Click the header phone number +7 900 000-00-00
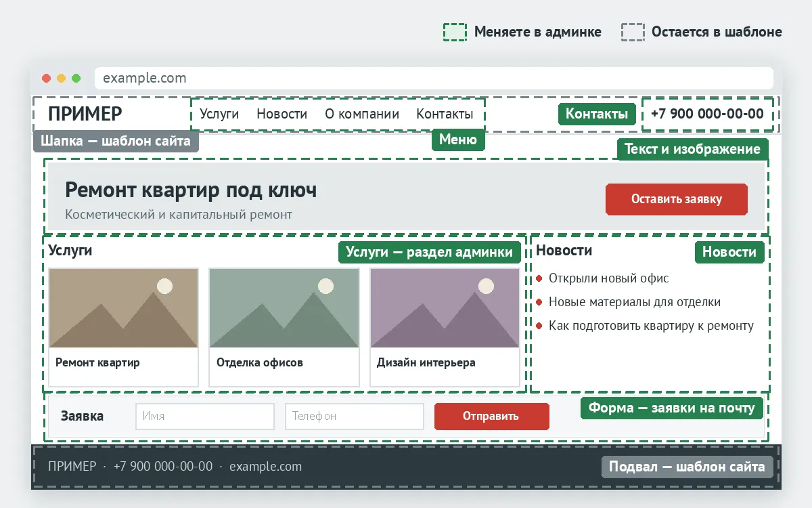Image resolution: width=812 pixels, height=508 pixels. (707, 114)
